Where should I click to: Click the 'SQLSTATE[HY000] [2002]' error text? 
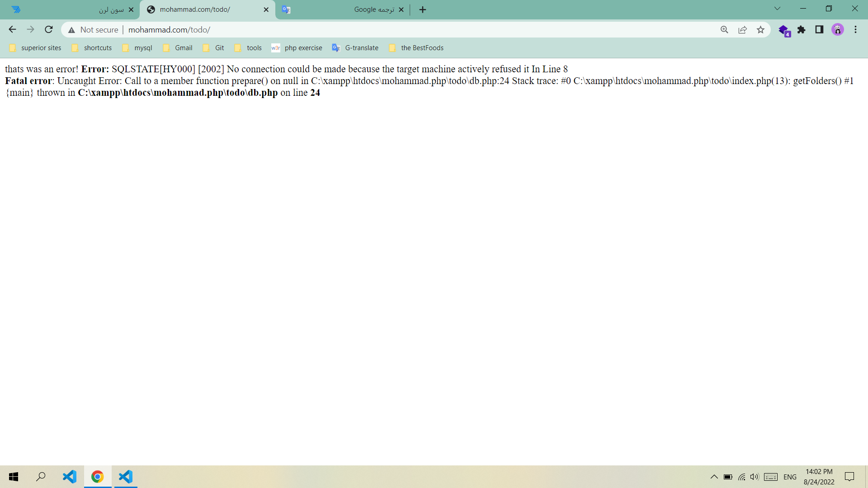pos(168,69)
